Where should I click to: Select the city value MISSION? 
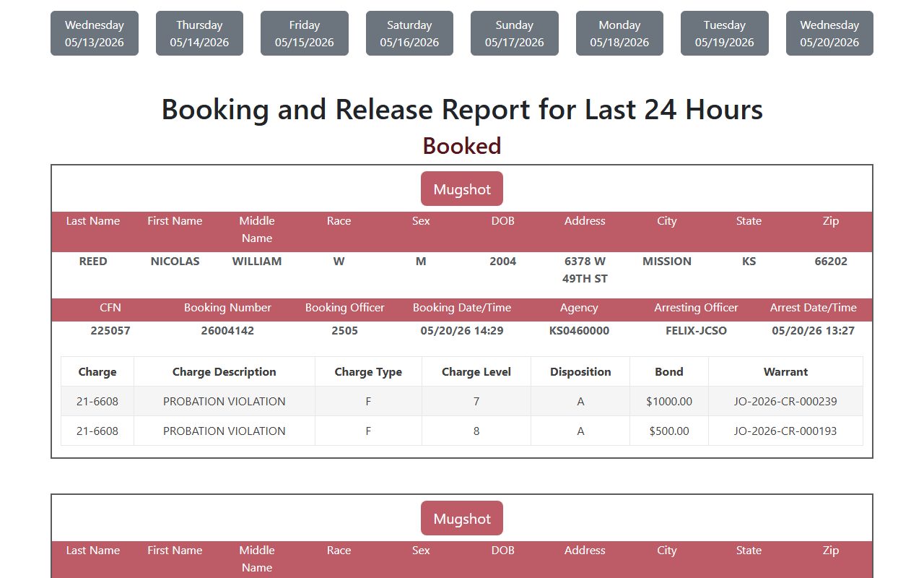[x=667, y=262]
